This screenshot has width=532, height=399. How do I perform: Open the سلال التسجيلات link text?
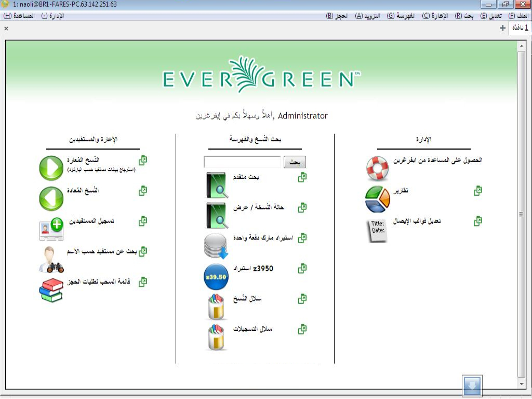(252, 329)
